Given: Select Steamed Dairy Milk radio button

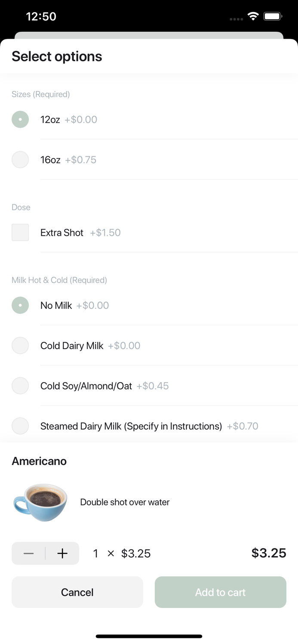Looking at the screenshot, I should pos(20,426).
